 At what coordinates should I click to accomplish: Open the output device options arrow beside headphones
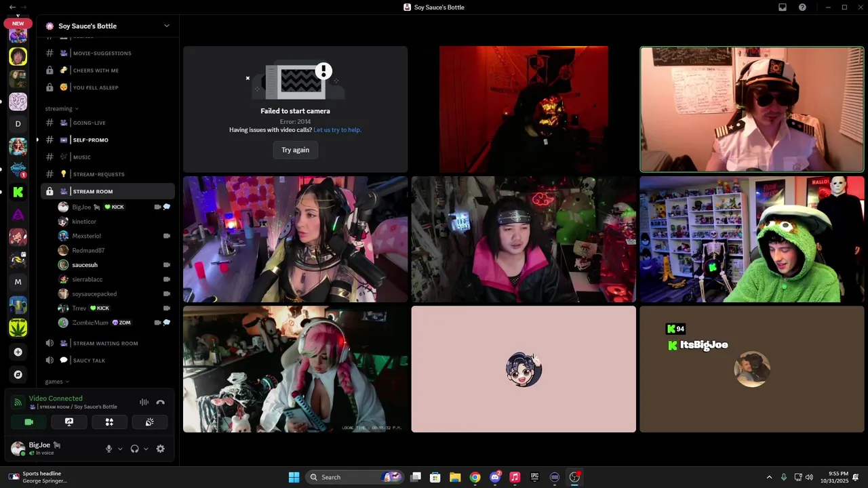(x=146, y=449)
